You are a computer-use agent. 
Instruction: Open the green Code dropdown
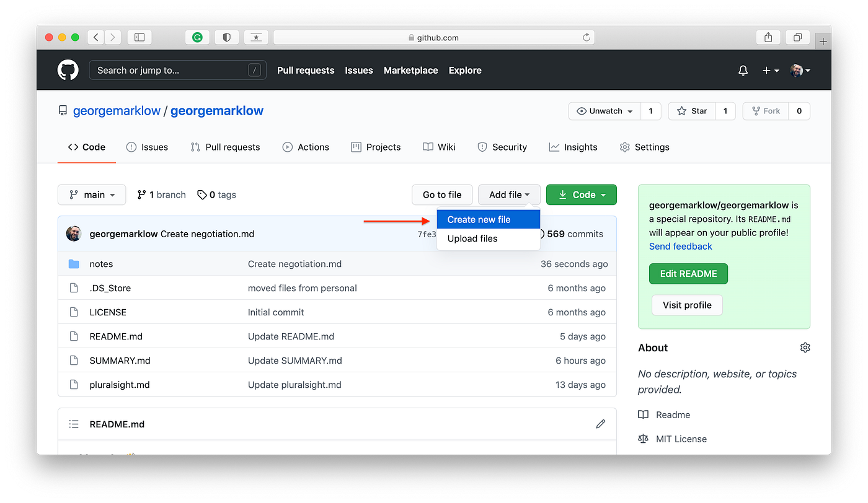pos(582,195)
